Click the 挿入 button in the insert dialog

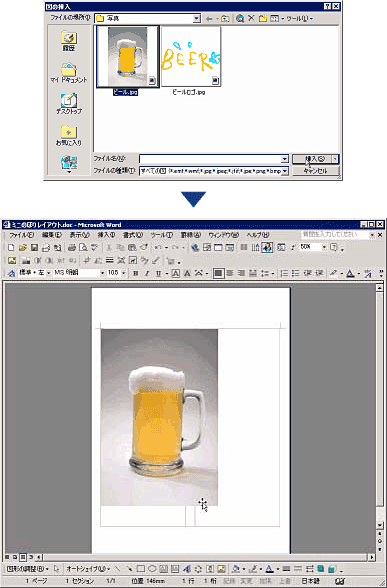tap(312, 159)
